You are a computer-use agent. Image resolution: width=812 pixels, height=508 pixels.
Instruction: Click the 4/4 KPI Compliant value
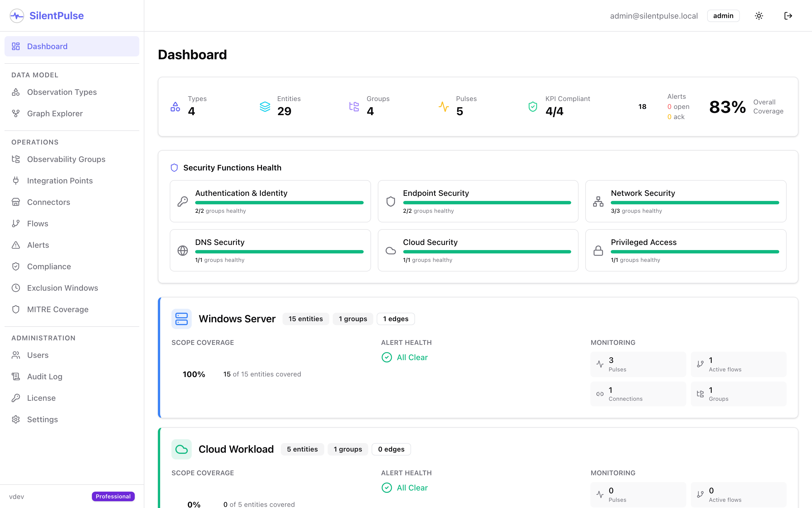(x=554, y=111)
